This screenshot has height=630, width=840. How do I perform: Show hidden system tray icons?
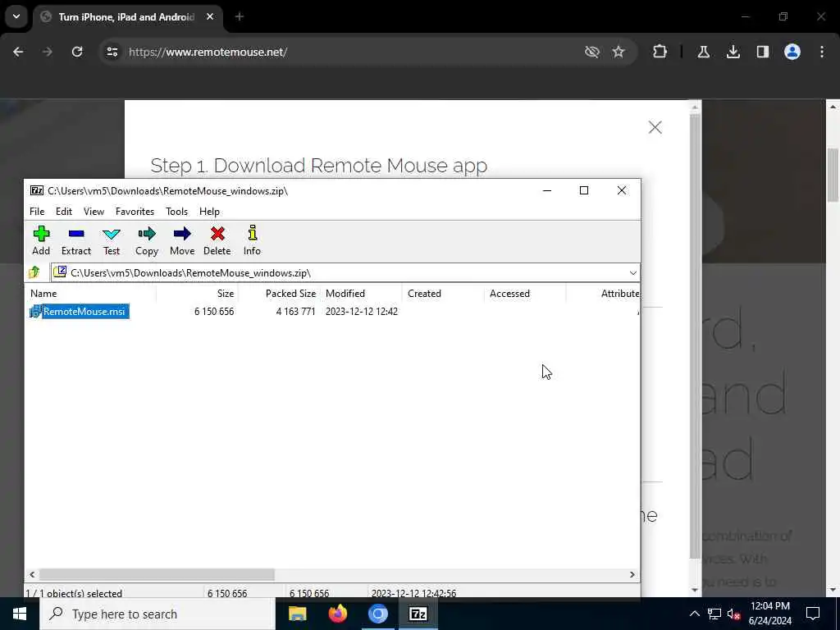pos(694,614)
